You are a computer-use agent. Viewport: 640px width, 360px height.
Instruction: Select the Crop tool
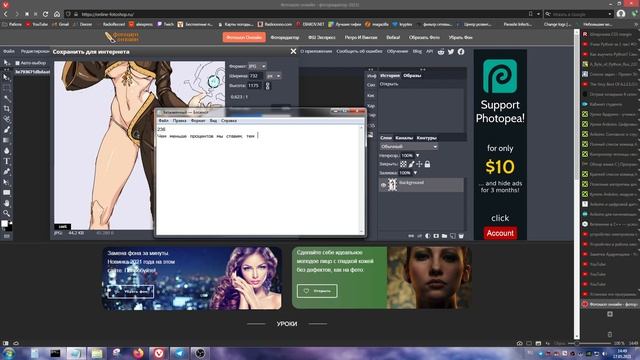pos(7,109)
